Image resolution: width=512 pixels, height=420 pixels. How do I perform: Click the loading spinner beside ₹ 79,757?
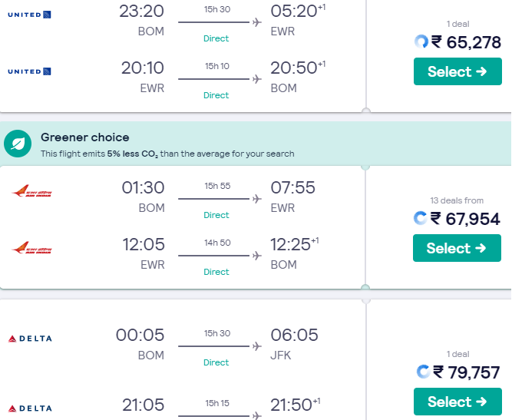pos(423,372)
